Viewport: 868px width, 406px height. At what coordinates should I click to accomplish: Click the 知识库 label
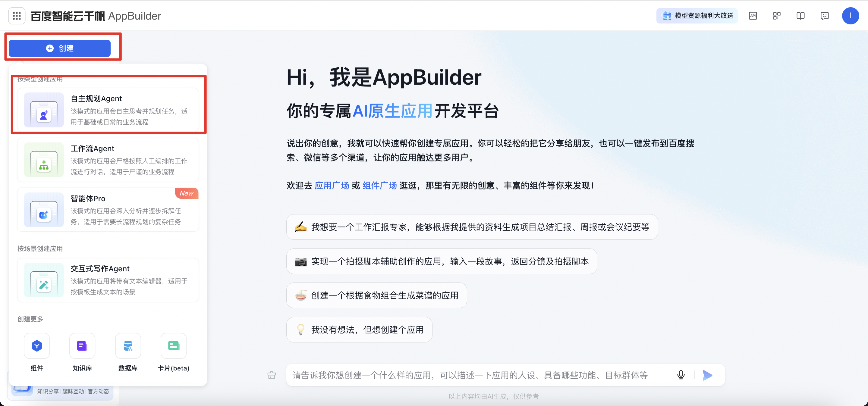tap(82, 368)
